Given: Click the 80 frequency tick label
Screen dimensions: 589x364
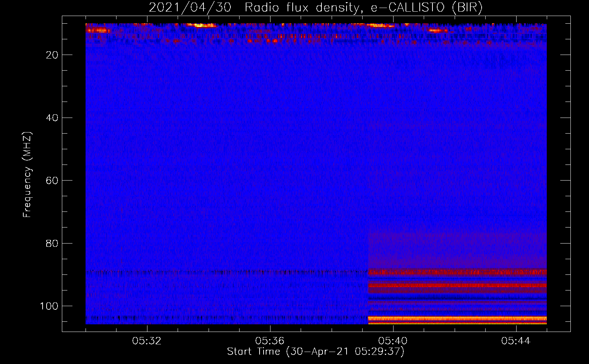Looking at the screenshot, I should (x=52, y=244).
